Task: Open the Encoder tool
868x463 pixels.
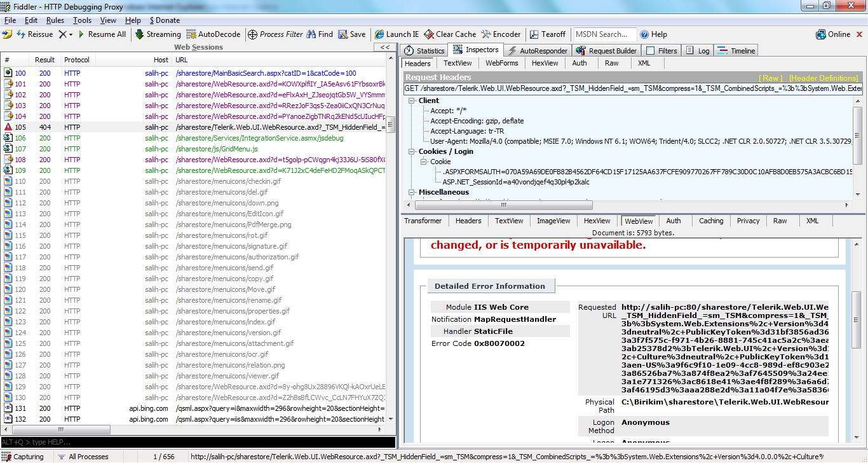Action: [501, 34]
